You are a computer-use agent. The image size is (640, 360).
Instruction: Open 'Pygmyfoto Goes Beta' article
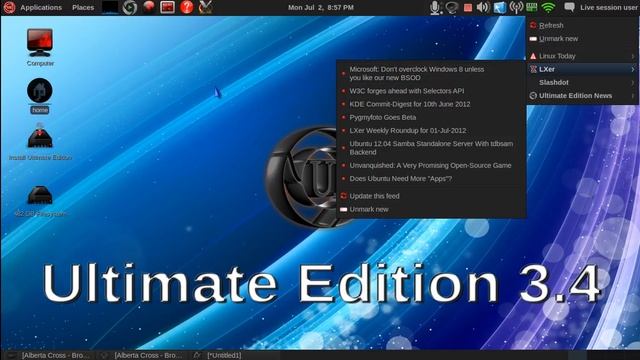pyautogui.click(x=431, y=118)
